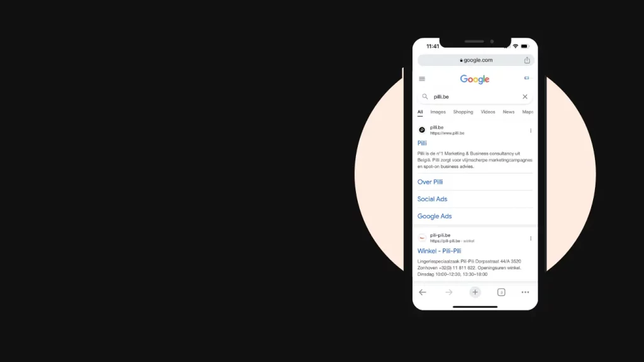
Task: Open the Google hamburger menu
Action: point(422,79)
